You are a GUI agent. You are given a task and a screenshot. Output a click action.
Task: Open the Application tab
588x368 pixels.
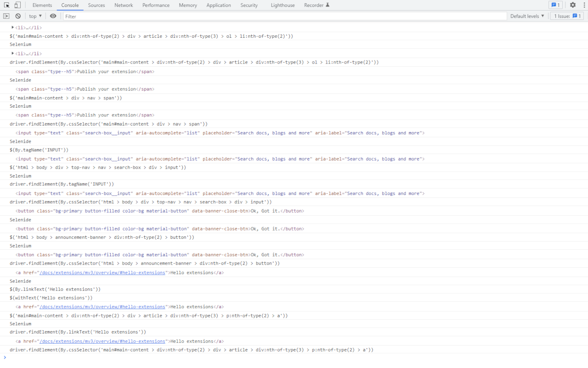(219, 5)
